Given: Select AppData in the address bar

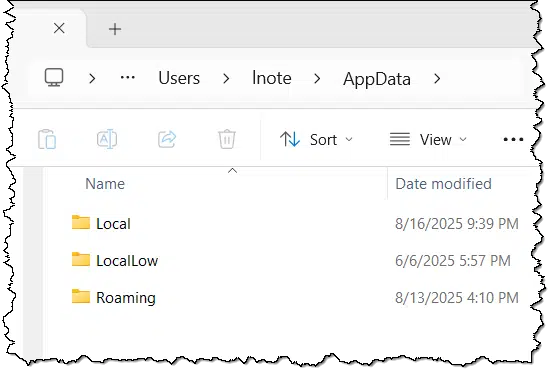Looking at the screenshot, I should 377,79.
